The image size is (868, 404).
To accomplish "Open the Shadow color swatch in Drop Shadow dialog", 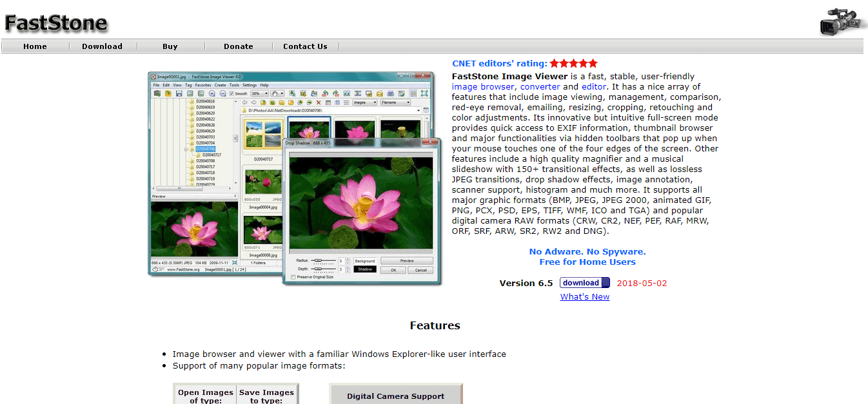I will [364, 269].
